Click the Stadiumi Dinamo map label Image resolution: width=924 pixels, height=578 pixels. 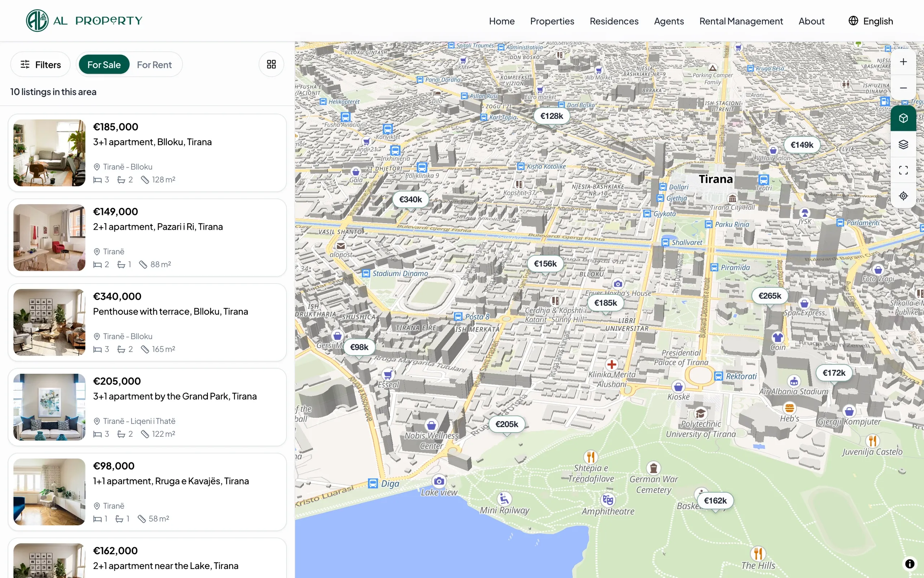pyautogui.click(x=400, y=273)
